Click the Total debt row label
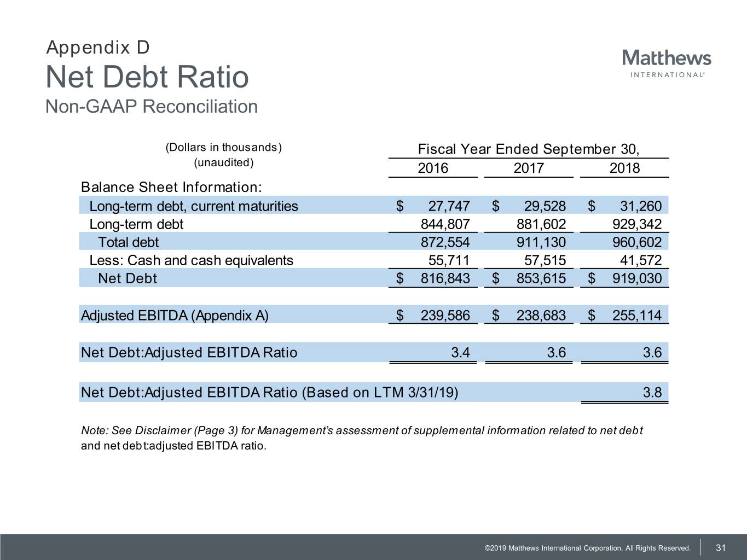This screenshot has height=560, width=747. click(x=128, y=242)
